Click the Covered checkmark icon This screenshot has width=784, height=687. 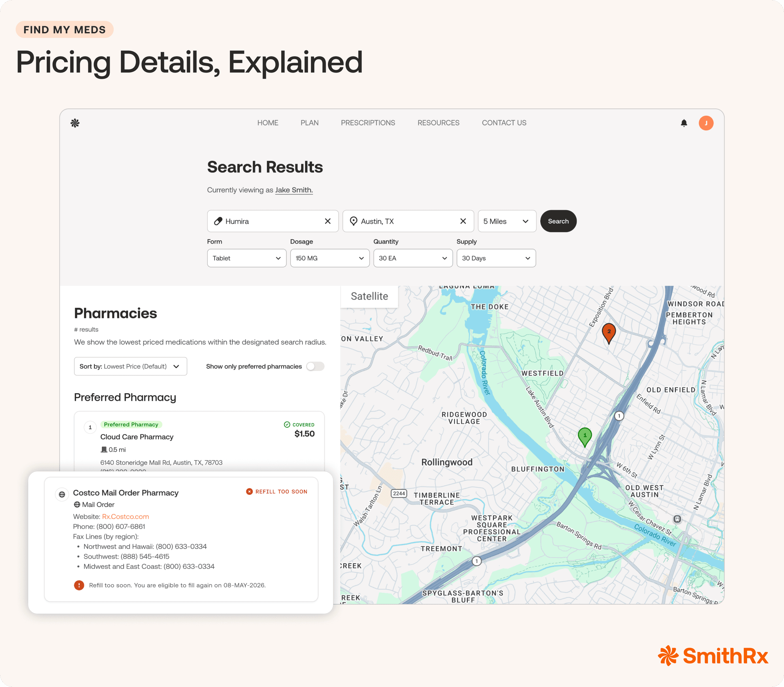287,425
